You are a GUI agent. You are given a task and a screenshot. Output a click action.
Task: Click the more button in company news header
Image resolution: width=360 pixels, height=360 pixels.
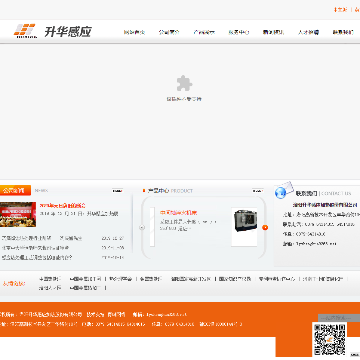click(117, 191)
